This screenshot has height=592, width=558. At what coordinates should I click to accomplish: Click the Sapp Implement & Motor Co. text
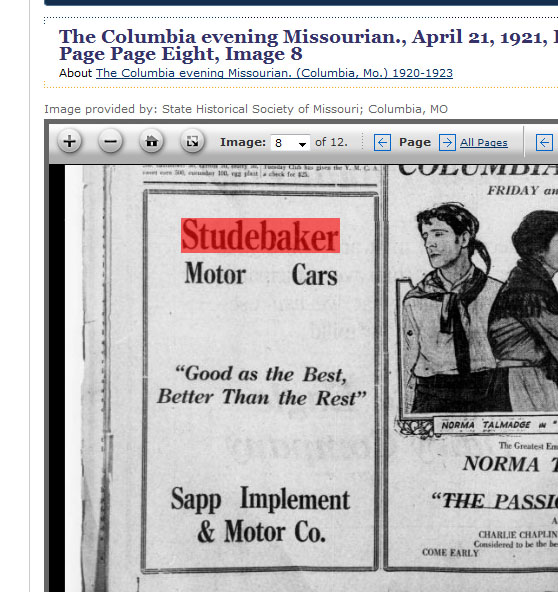pos(260,514)
